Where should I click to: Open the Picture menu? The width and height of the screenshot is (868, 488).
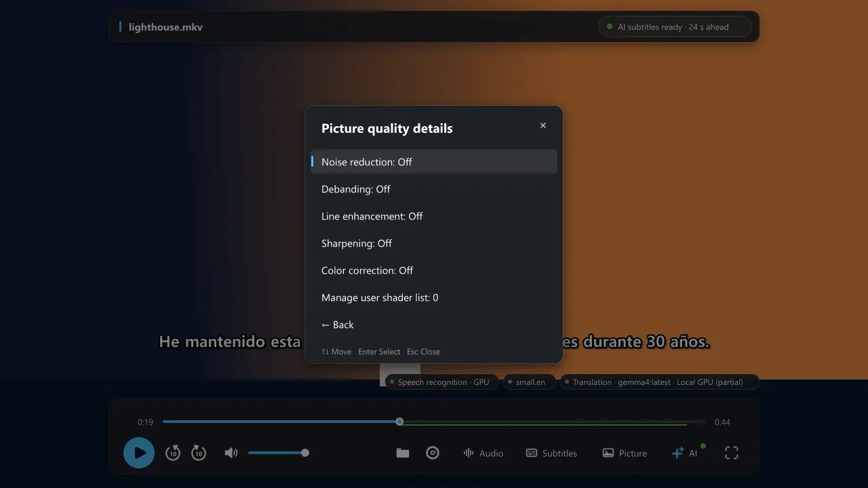[x=625, y=453]
